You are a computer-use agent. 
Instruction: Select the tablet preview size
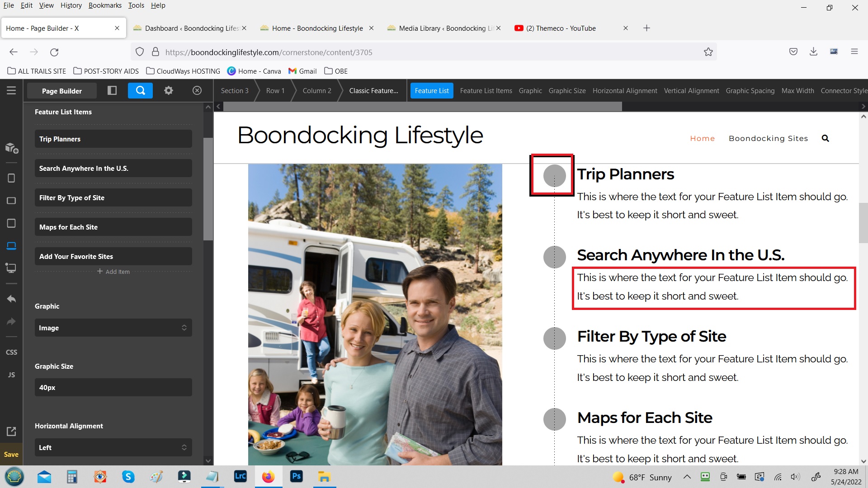[x=11, y=223]
